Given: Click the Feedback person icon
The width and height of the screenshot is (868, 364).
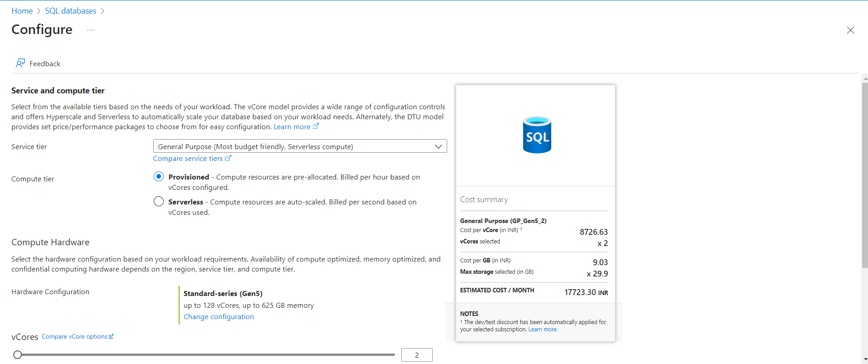Looking at the screenshot, I should [x=20, y=63].
